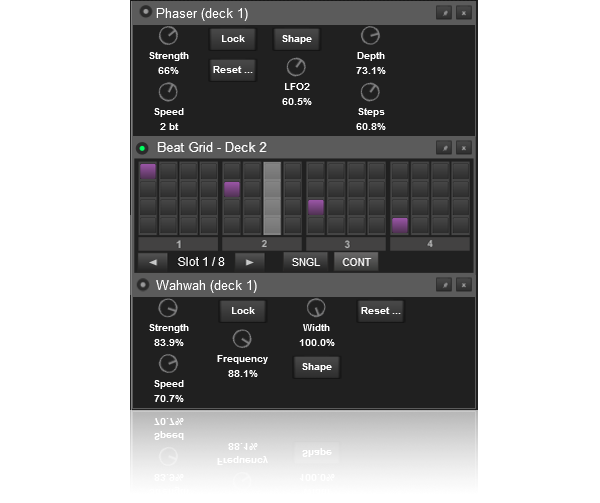The width and height of the screenshot is (600, 503).
Task: Click beat section 3 label in Beat Grid
Action: coord(346,244)
